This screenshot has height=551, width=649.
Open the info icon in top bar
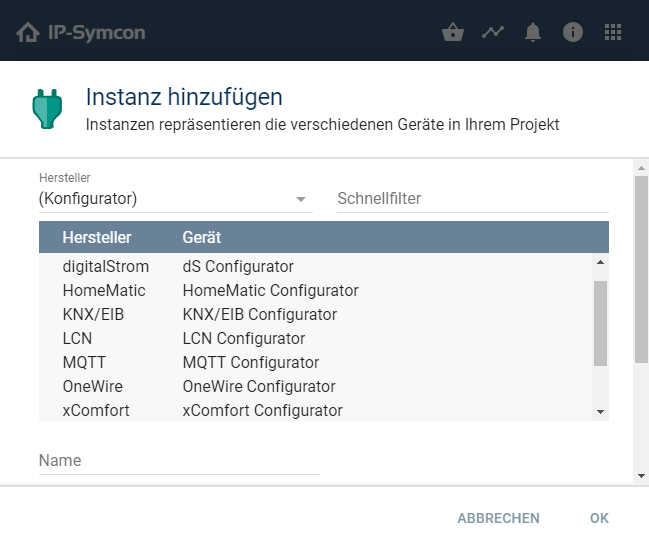click(x=573, y=32)
